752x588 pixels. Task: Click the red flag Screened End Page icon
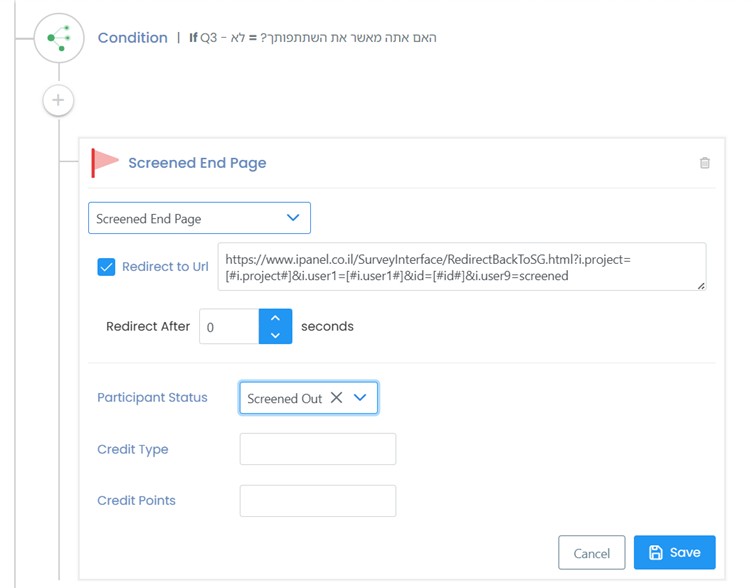point(104,163)
